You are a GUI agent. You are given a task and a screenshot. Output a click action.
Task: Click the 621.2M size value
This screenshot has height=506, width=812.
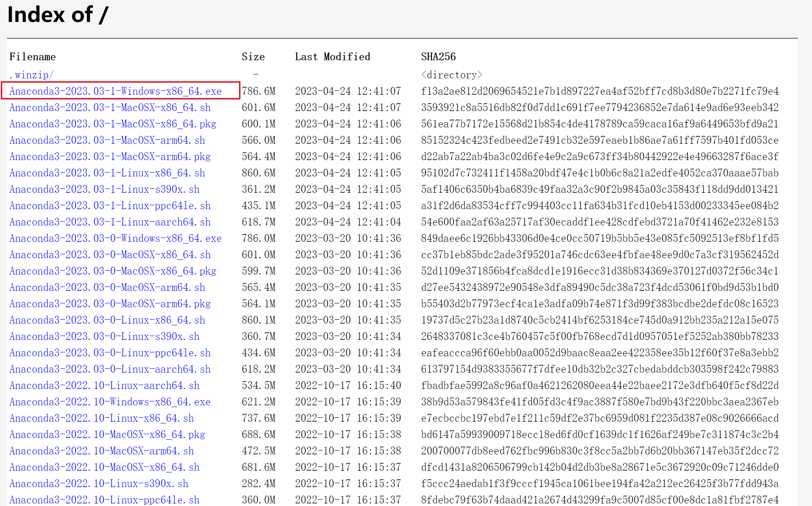tap(258, 402)
